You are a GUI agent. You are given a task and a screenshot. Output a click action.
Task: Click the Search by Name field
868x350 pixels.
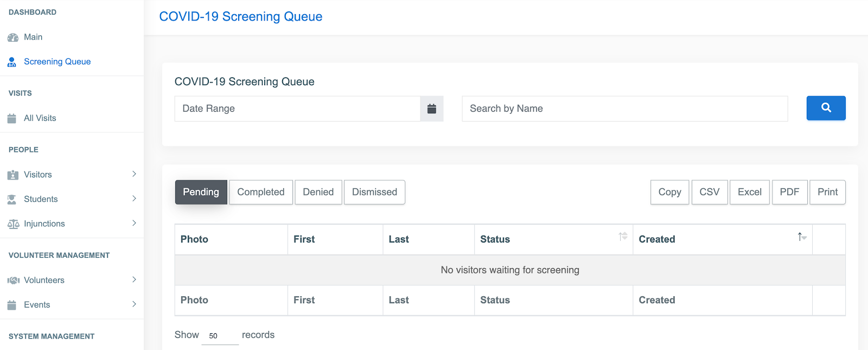pyautogui.click(x=624, y=109)
